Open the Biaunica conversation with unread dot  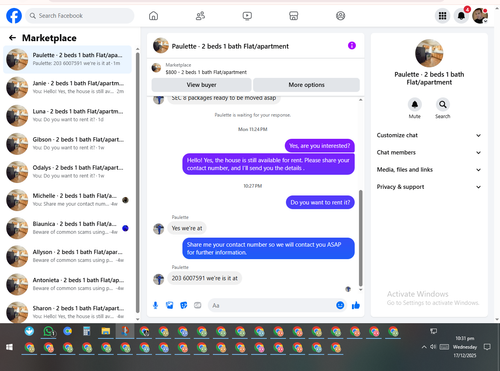(67, 228)
